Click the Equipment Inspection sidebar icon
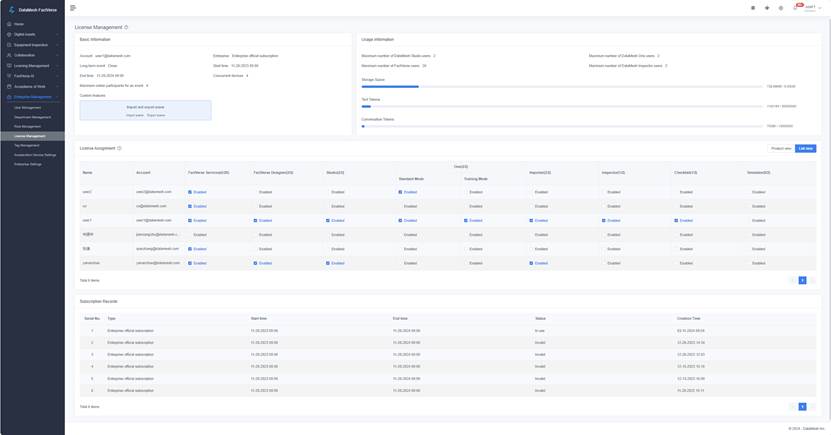This screenshot has height=435, width=831. [9, 45]
